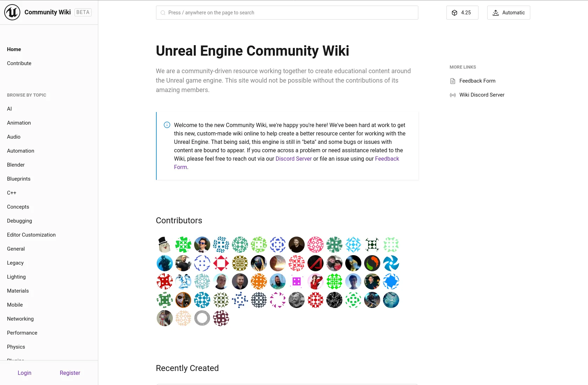This screenshot has width=588, height=385.
Task: Click the cube icon beside 4.25
Action: [x=454, y=13]
